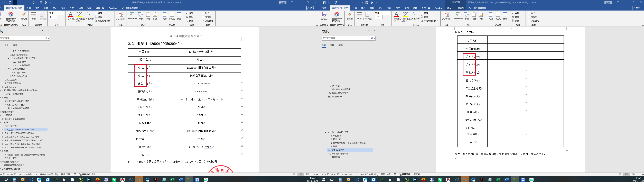Click 项目名称 value cell 在线含水分析仪维护
Screen dimensions: 644x182
click(x=201, y=52)
